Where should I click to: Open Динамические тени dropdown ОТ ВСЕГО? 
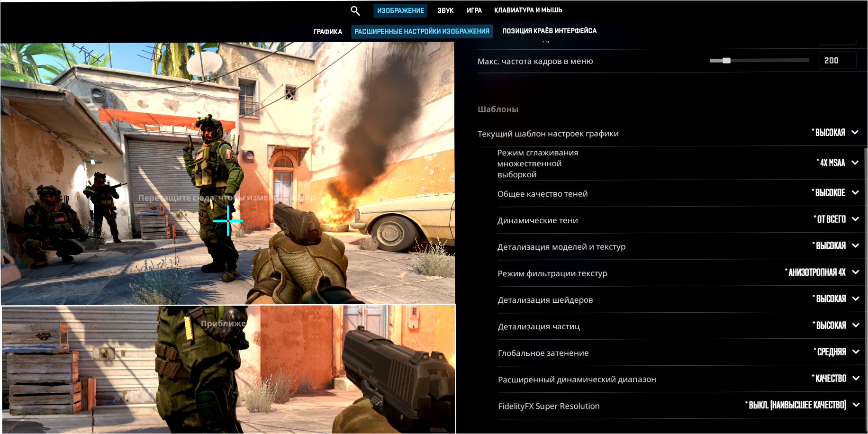(836, 219)
